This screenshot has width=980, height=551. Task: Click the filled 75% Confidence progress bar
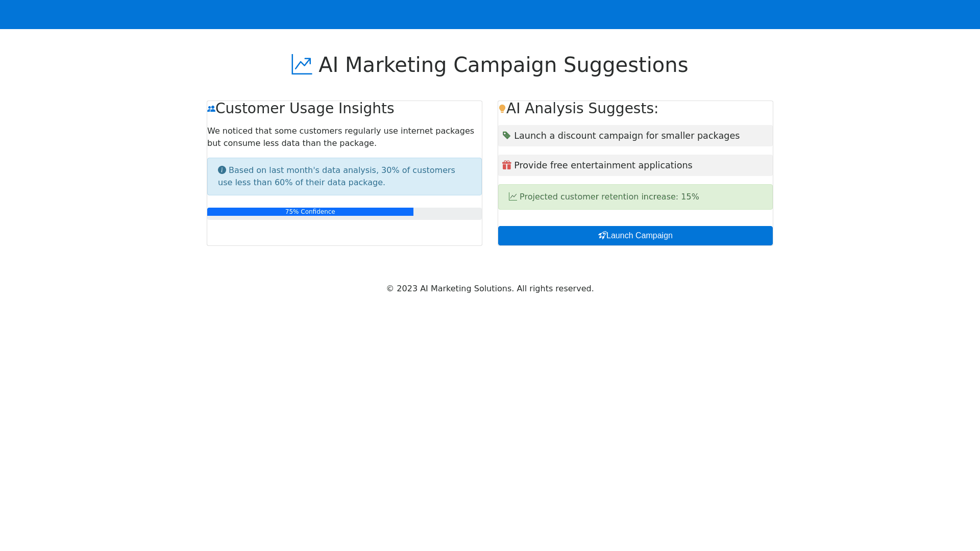pos(310,212)
